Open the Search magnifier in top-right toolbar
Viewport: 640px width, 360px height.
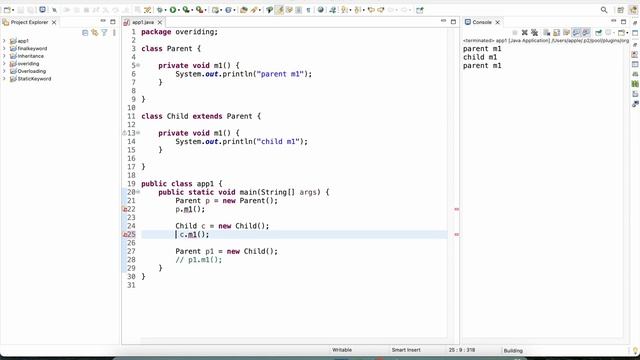[604, 10]
